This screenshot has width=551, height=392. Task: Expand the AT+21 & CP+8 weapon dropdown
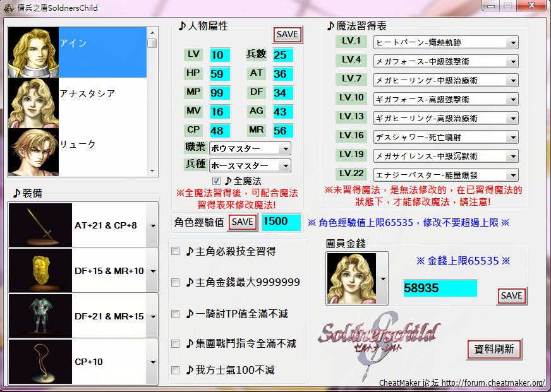point(152,225)
